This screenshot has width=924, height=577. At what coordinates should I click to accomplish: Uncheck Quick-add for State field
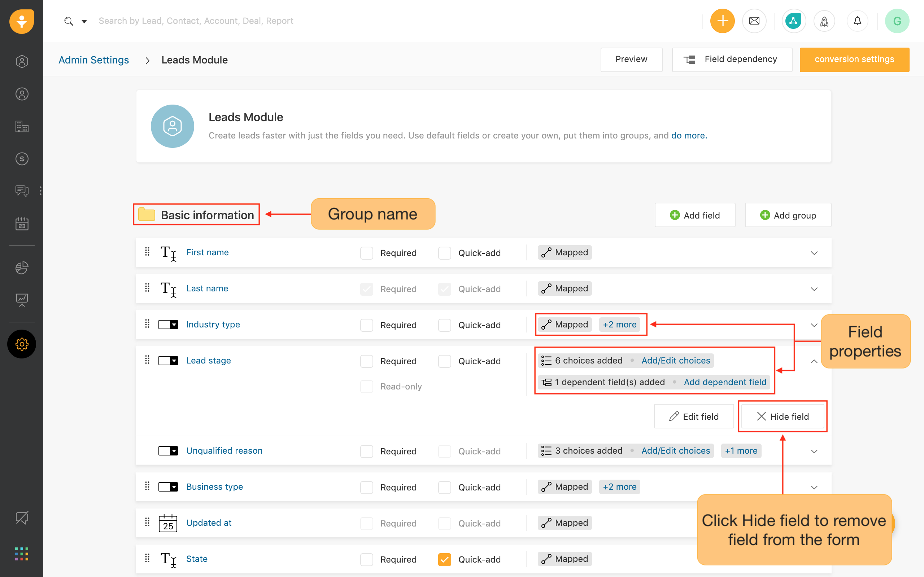(444, 559)
